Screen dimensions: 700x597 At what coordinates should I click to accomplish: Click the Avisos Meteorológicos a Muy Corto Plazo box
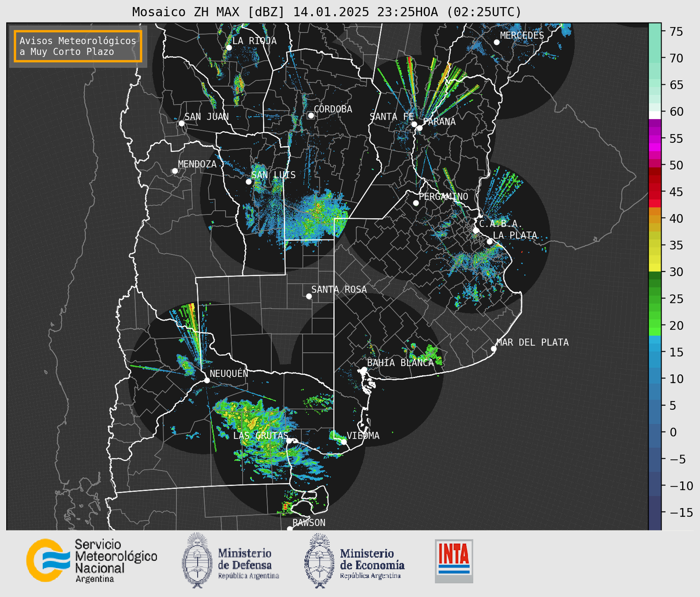tap(78, 46)
